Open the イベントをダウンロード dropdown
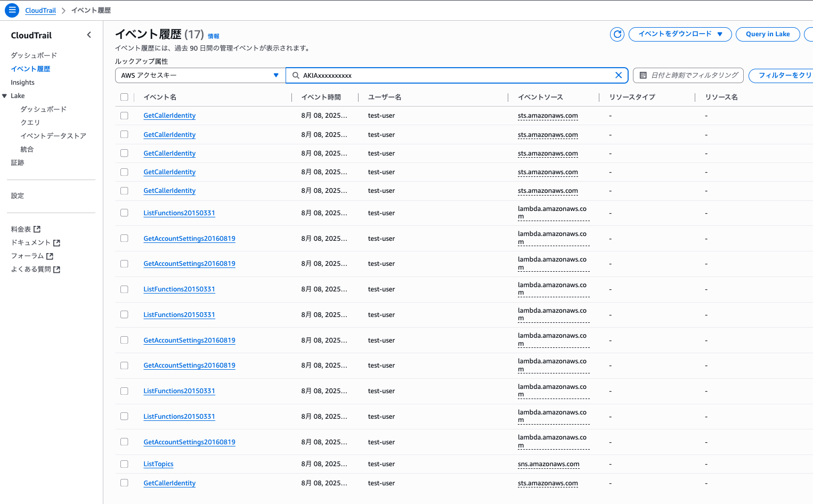Screen dimensions: 813x504 [x=680, y=34]
